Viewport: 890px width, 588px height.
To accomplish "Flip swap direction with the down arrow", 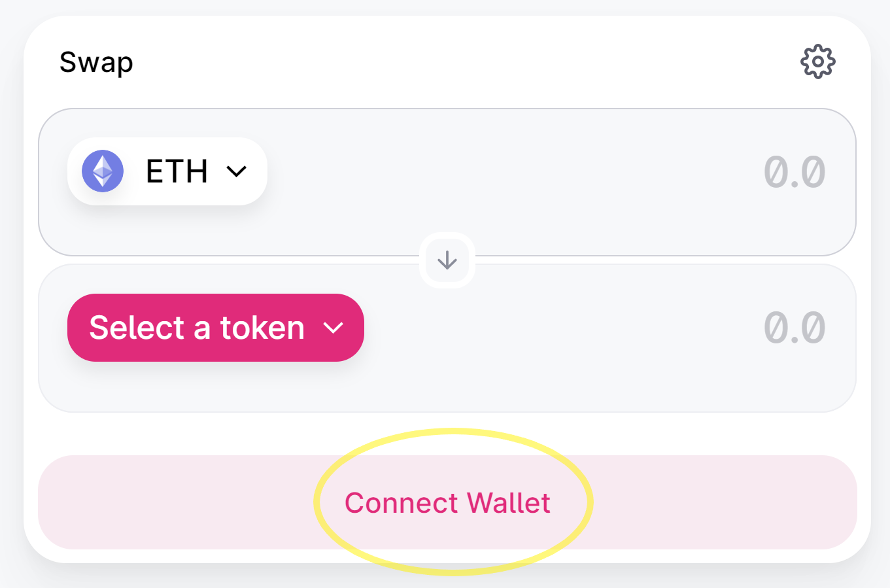I will [447, 260].
